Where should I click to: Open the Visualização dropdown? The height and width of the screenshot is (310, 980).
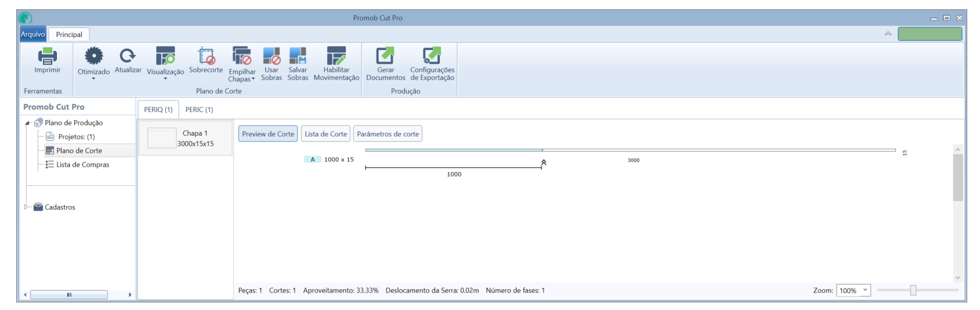(x=165, y=78)
